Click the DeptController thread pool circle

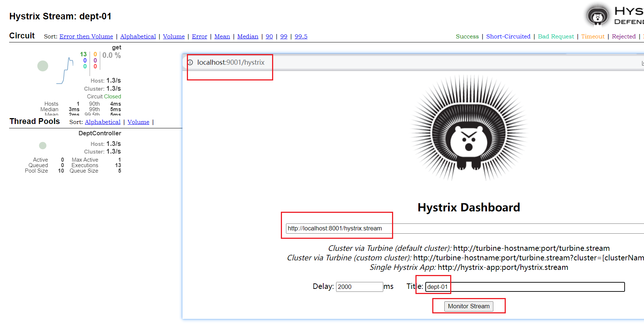(43, 146)
